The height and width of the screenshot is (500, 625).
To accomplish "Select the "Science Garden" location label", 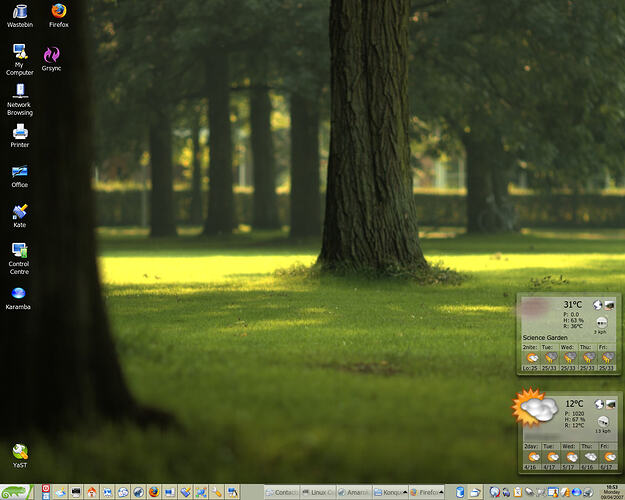I will pos(545,337).
